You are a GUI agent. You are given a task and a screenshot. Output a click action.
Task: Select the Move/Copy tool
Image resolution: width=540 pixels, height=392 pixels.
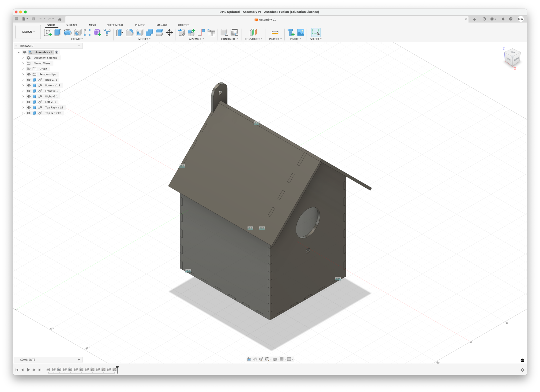coord(169,32)
